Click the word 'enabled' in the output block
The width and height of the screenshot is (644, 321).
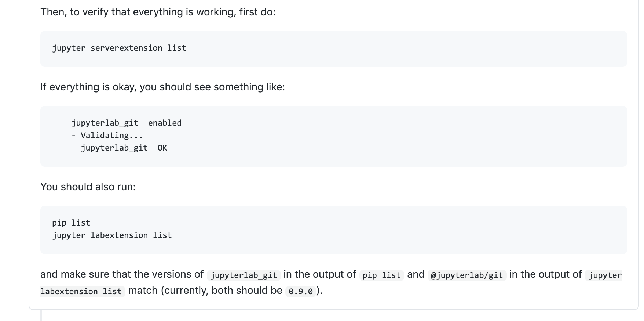pyautogui.click(x=165, y=123)
